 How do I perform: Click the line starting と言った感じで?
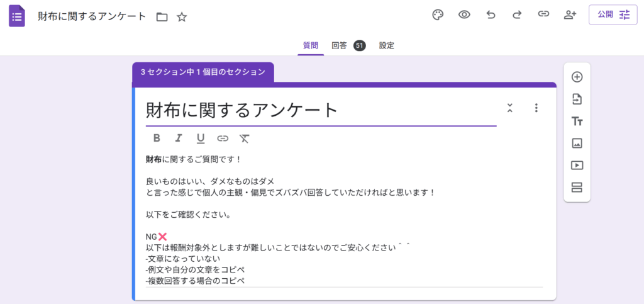pyautogui.click(x=291, y=192)
